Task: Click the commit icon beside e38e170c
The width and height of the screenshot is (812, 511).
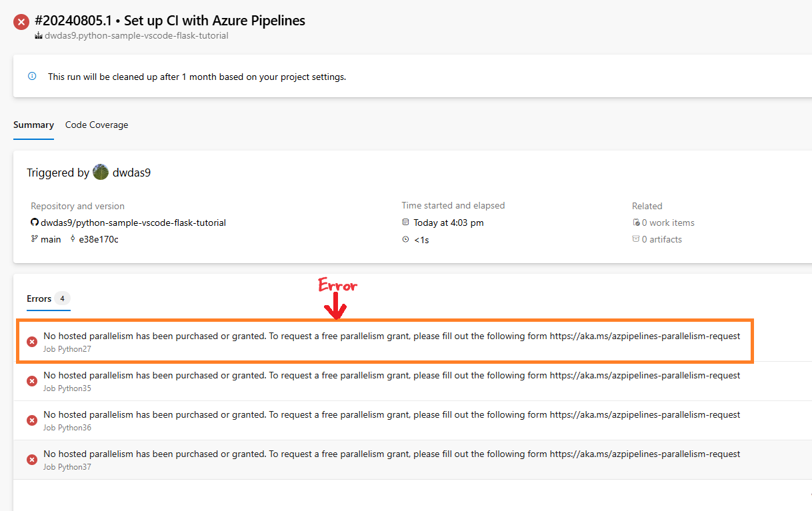Action: [x=73, y=239]
